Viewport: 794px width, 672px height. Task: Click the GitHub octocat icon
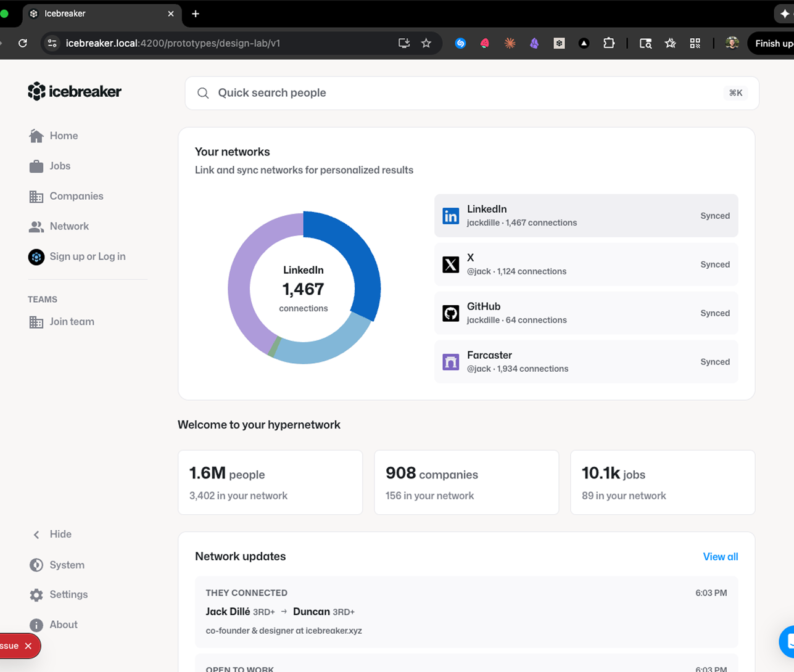tap(450, 313)
